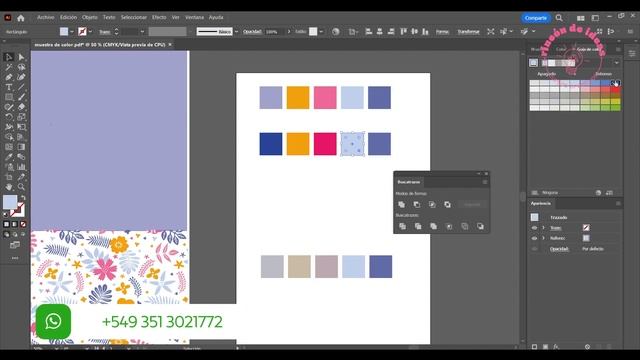
Task: Switch to draw normal mode icon
Action: pyautogui.click(x=6, y=235)
